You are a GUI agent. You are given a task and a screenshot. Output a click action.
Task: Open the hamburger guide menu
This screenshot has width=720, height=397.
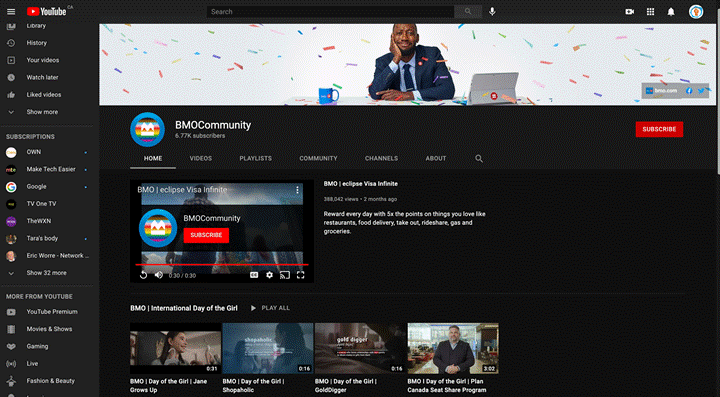[x=11, y=12]
